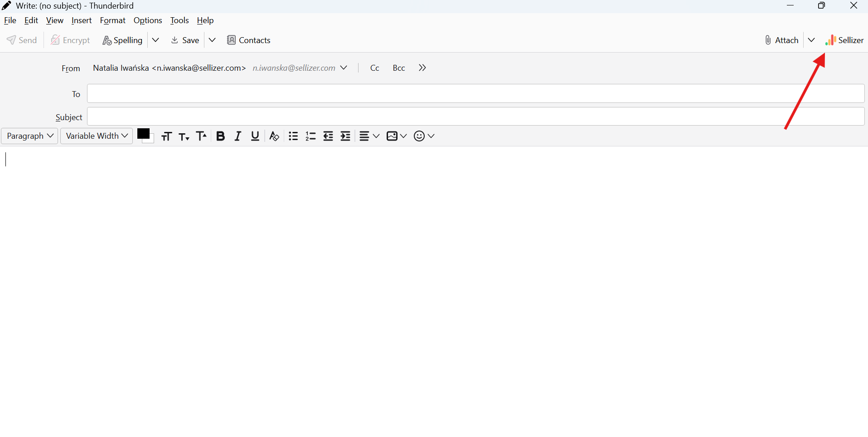Viewport: 868px width, 437px height.
Task: Open the emoji smiley dropdown
Action: click(424, 136)
